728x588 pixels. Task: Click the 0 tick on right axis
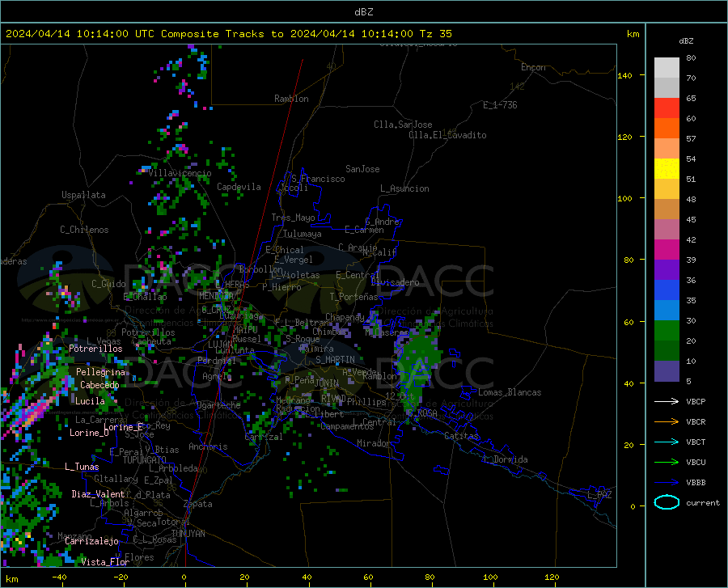coord(633,506)
